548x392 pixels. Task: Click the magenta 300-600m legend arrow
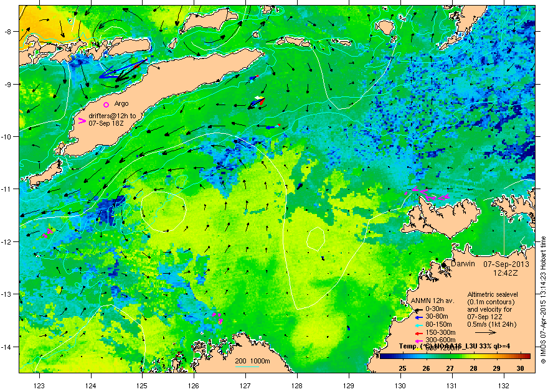(418, 341)
